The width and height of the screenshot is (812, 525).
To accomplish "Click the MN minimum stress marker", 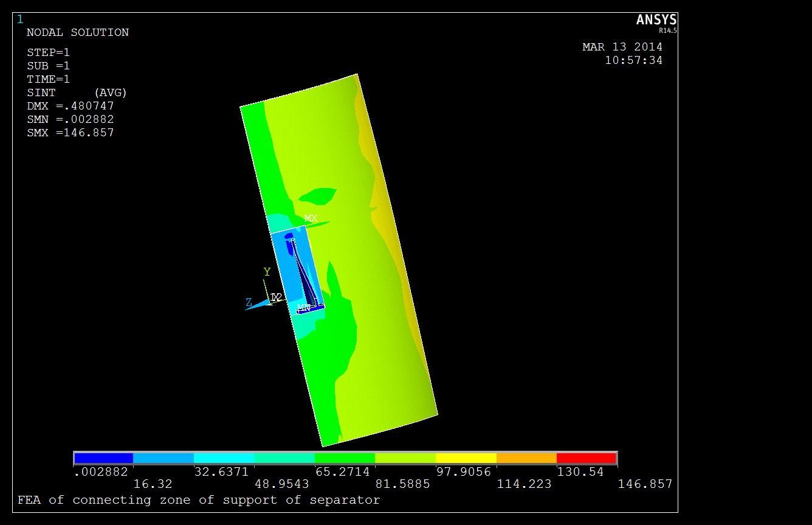I will tap(303, 307).
